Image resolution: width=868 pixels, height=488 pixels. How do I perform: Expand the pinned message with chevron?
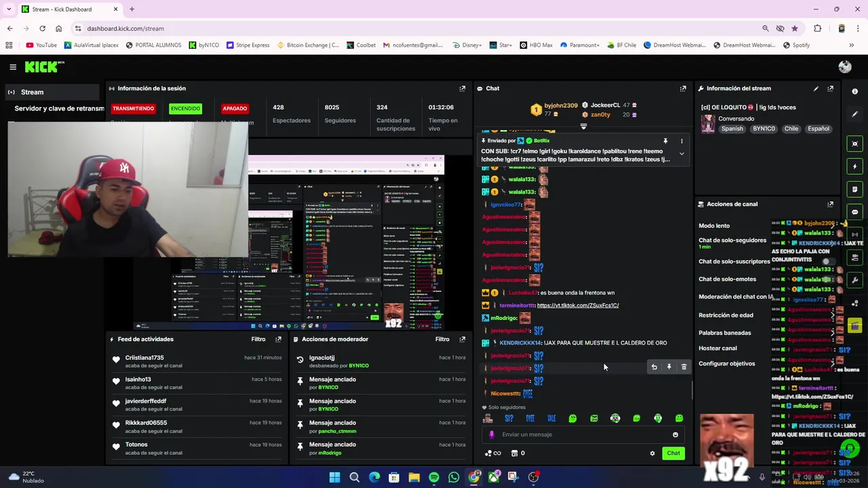click(x=682, y=154)
